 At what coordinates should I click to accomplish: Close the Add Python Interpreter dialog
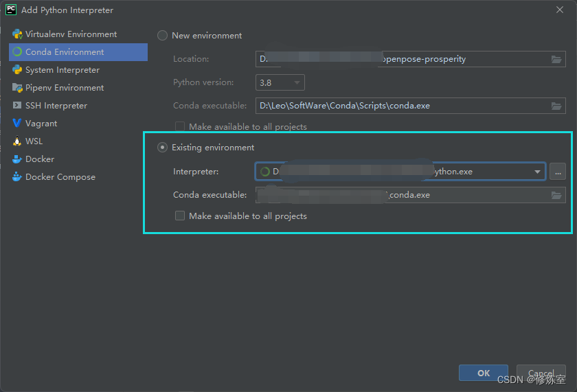coord(560,10)
